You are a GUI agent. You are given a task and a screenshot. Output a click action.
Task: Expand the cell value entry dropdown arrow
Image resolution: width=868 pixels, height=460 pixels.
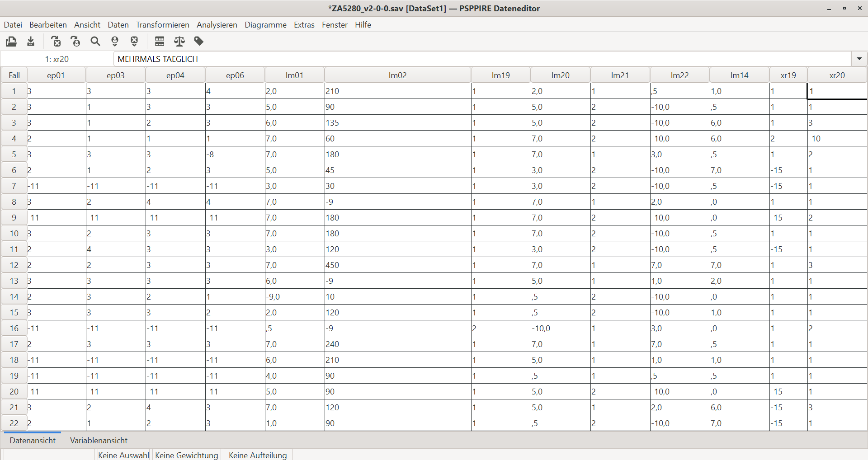point(859,59)
